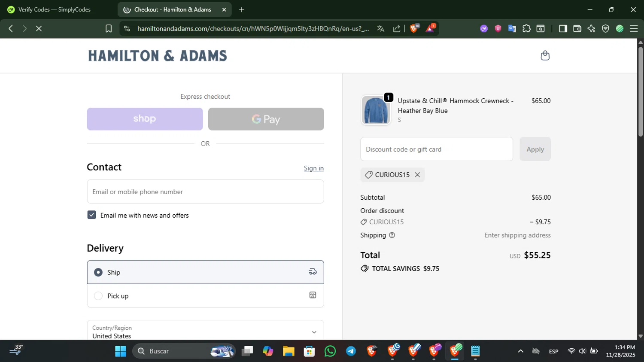
Task: Click the TOTAL SAVINGS $9.75 text
Action: pos(405,268)
